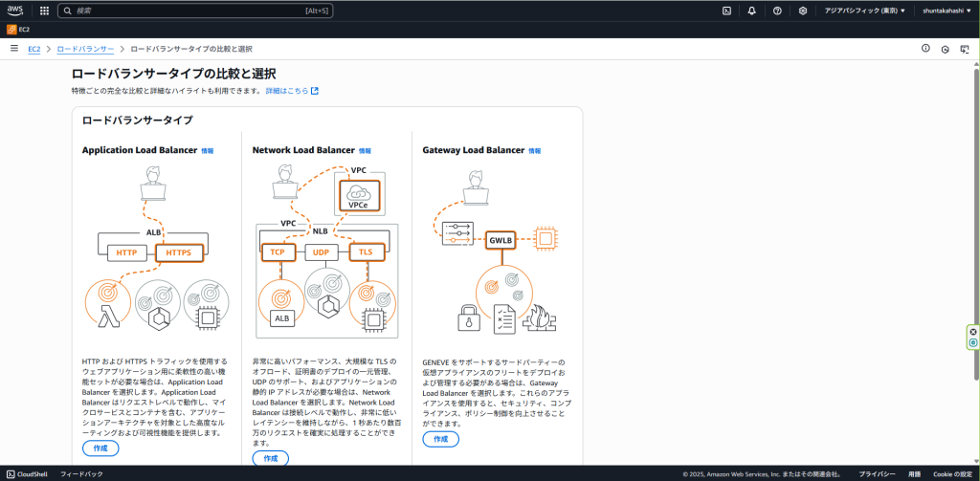
Task: Click the orange chip icon beside GWLB
Action: [x=546, y=239]
